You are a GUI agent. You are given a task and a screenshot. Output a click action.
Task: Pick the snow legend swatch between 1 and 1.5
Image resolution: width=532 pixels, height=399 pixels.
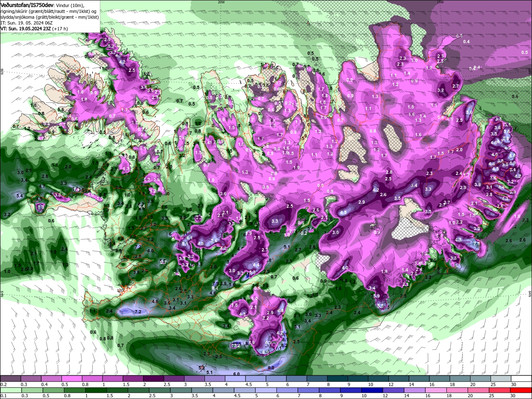coord(112,379)
